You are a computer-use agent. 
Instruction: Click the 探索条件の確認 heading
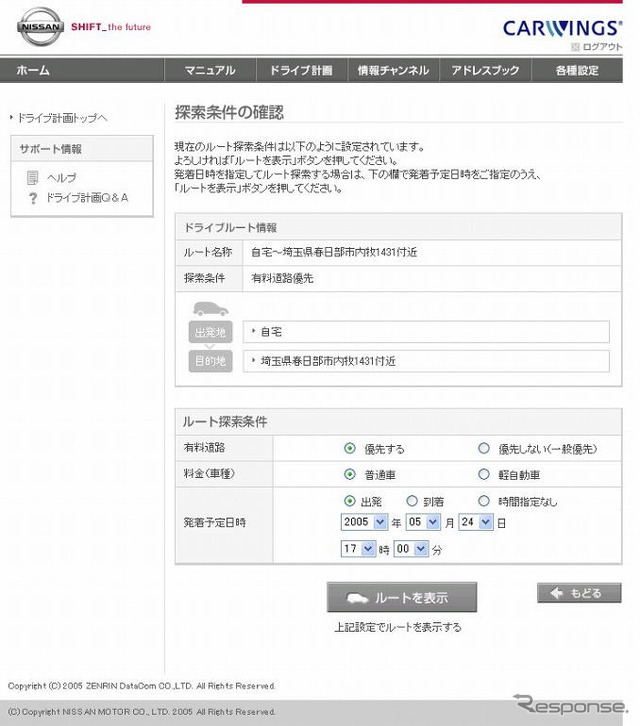click(x=229, y=113)
